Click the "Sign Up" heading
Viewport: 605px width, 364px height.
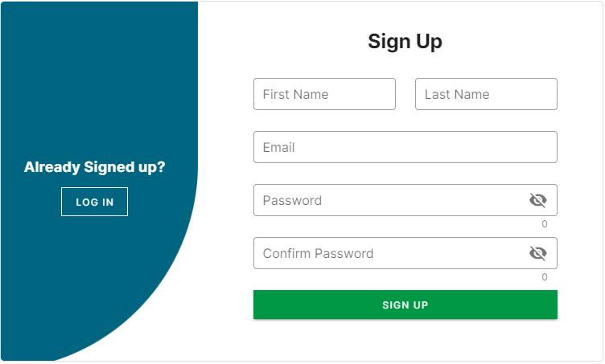click(405, 41)
